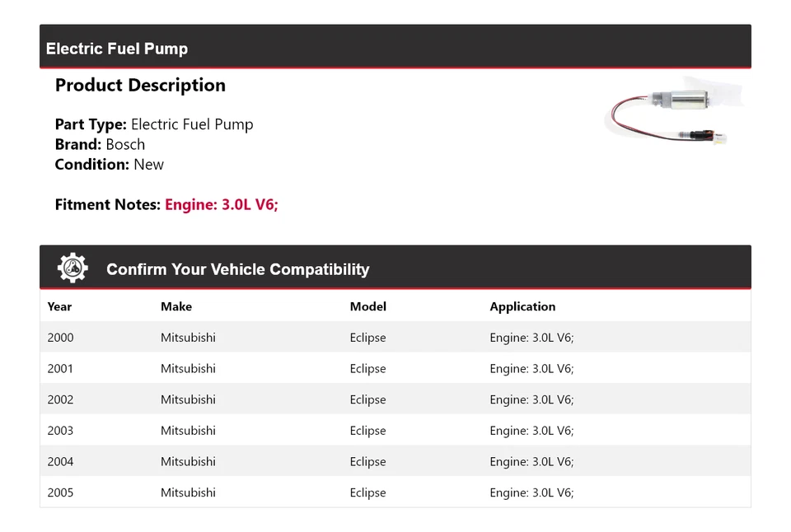Image resolution: width=791 pixels, height=532 pixels.
Task: Select the 2000 year row cell
Action: (x=60, y=338)
